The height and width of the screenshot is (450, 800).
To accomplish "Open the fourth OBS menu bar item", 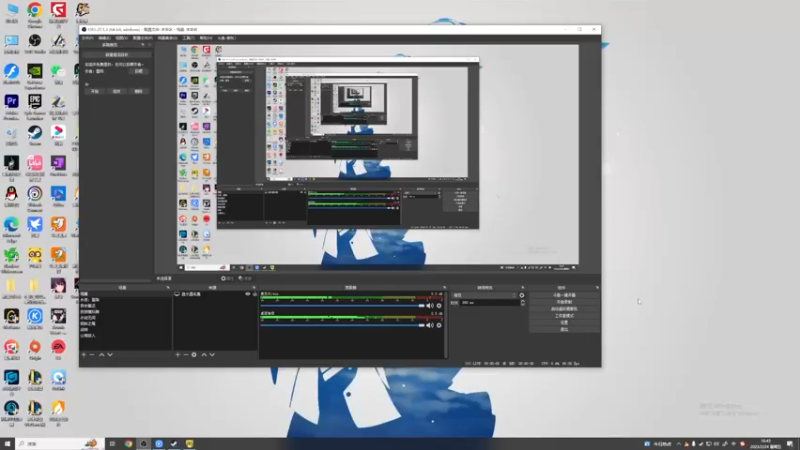I will point(142,38).
